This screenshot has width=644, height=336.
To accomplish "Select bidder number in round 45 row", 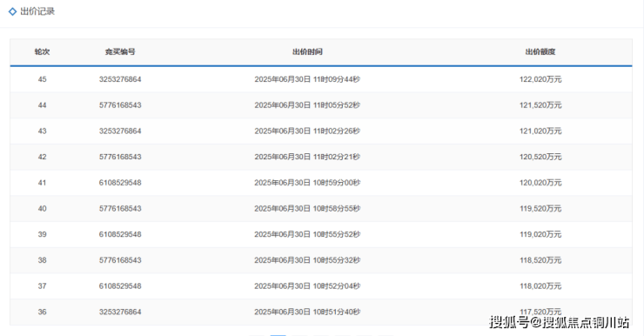I will [120, 79].
